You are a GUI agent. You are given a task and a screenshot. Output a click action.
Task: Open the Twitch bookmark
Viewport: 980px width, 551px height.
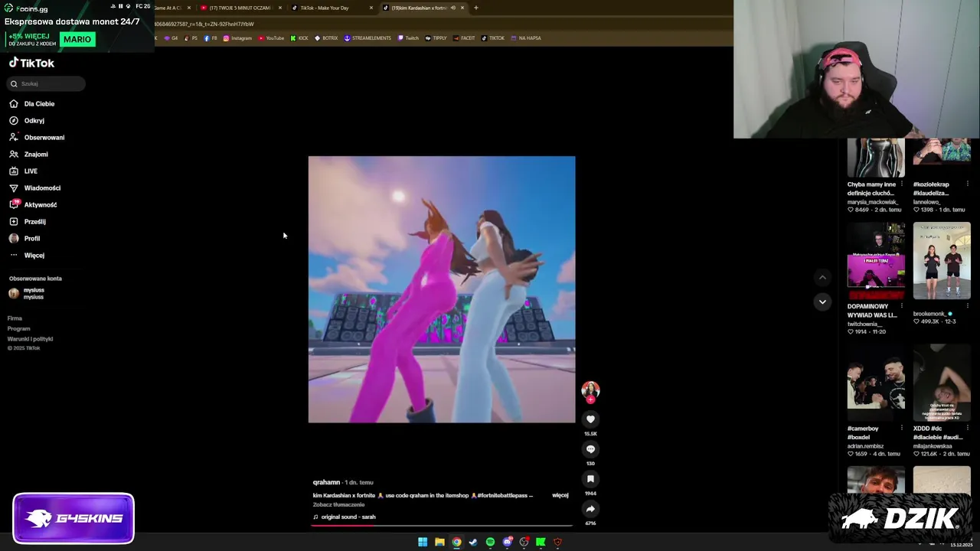coord(408,37)
